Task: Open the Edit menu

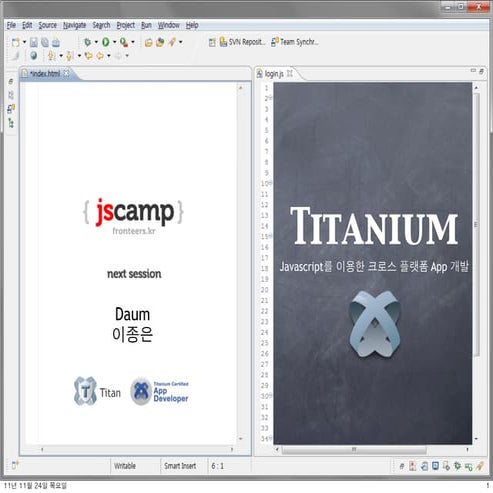Action: (27, 25)
